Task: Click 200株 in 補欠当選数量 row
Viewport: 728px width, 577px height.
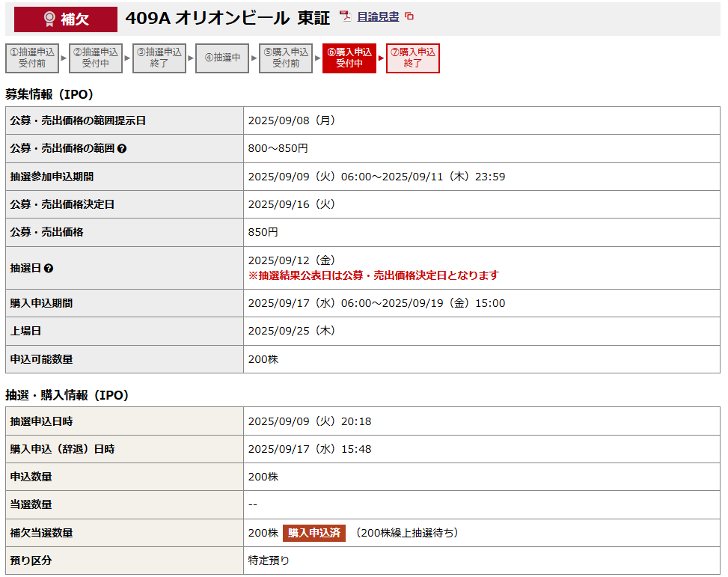Action: click(263, 533)
